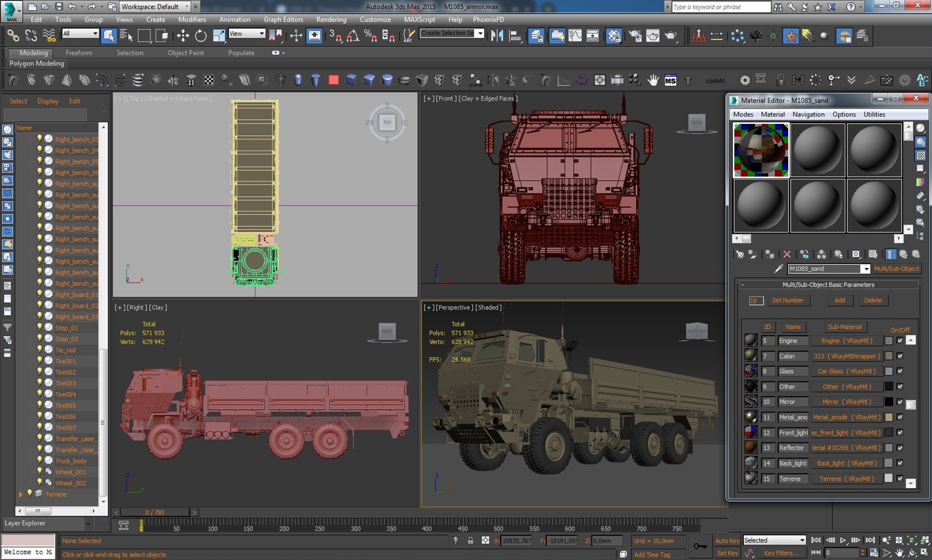The image size is (932, 560).
Task: Open the Modifiers menu
Action: pos(192,20)
